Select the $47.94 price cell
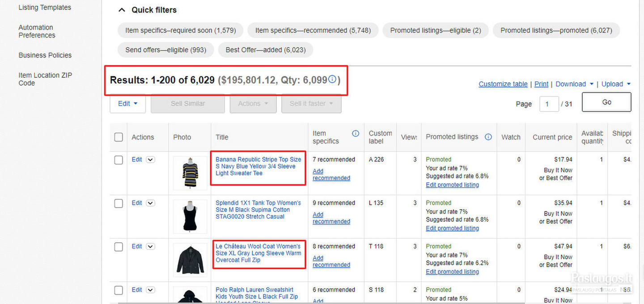This screenshot has width=644, height=304. click(563, 246)
